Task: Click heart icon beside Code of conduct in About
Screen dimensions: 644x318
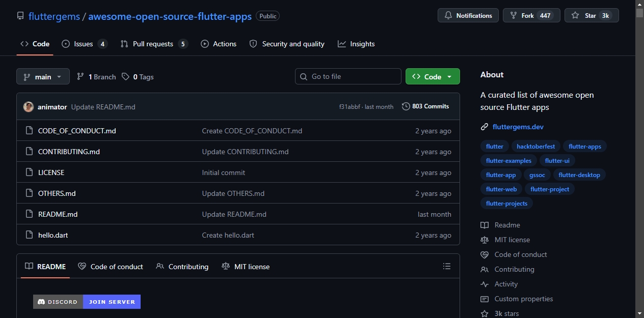Action: coord(485,254)
